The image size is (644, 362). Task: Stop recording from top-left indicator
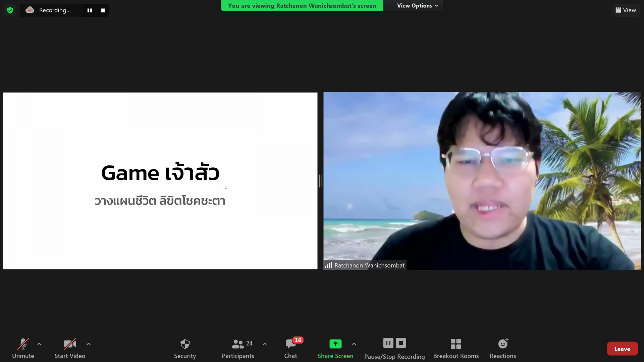pyautogui.click(x=103, y=10)
